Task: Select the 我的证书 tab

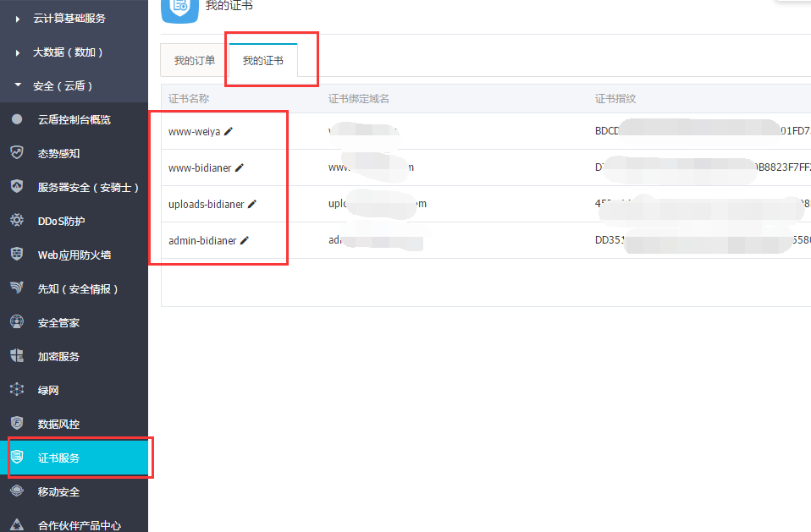Action: pos(262,61)
